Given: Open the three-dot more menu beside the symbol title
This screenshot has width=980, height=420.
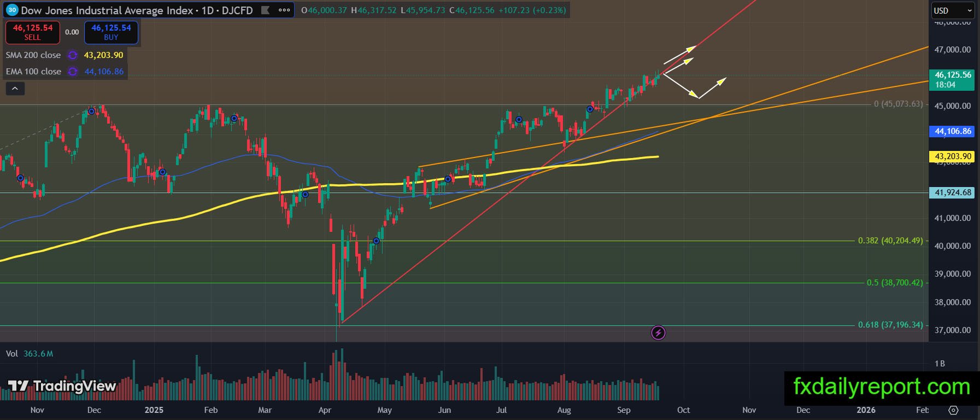Looking at the screenshot, I should 284,10.
